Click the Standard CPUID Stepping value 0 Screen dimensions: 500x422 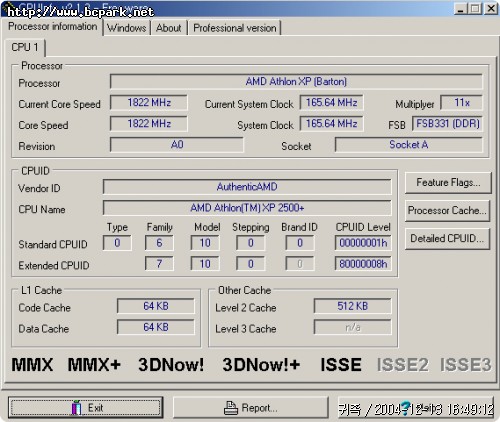251,243
